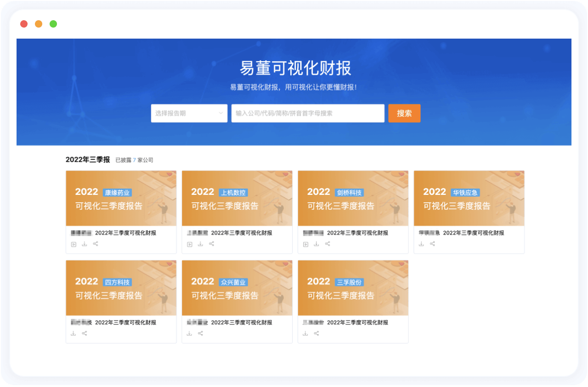Open the 选择报告期 dropdown
Image resolution: width=588 pixels, height=387 pixels.
(189, 113)
